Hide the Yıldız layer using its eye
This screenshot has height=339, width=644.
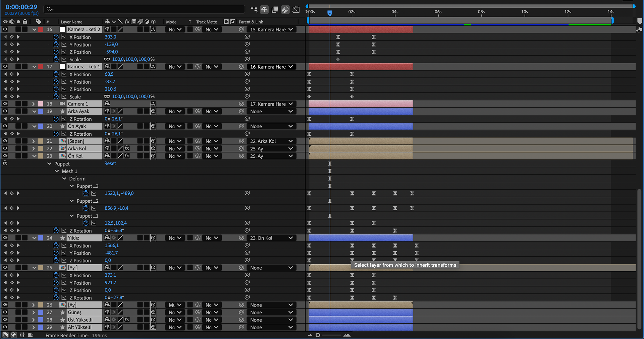[x=5, y=238]
